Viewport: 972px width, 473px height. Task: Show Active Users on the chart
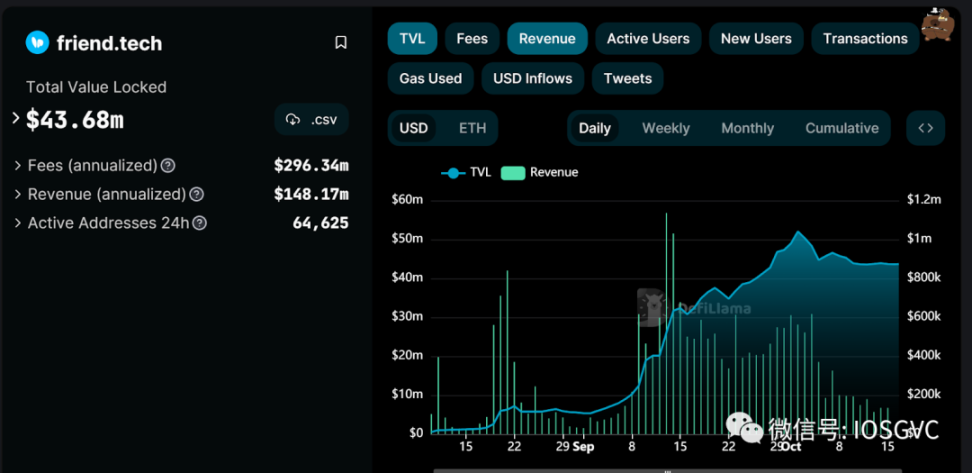click(x=648, y=39)
